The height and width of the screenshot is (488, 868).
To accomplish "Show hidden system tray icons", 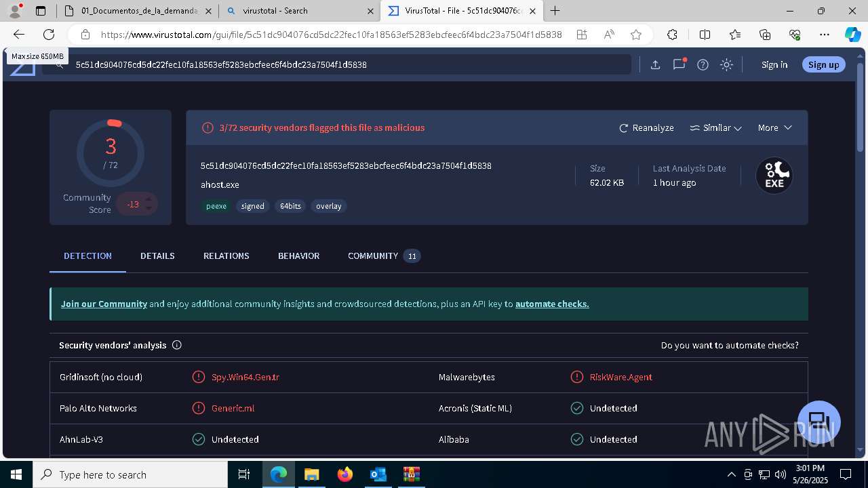I will point(731,474).
